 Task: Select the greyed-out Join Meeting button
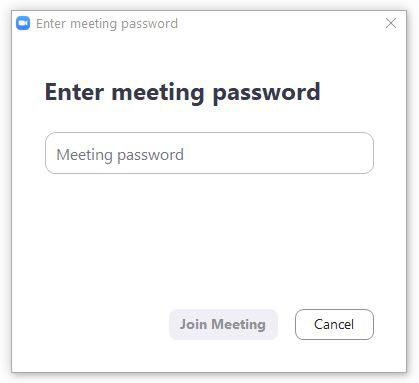click(x=223, y=324)
